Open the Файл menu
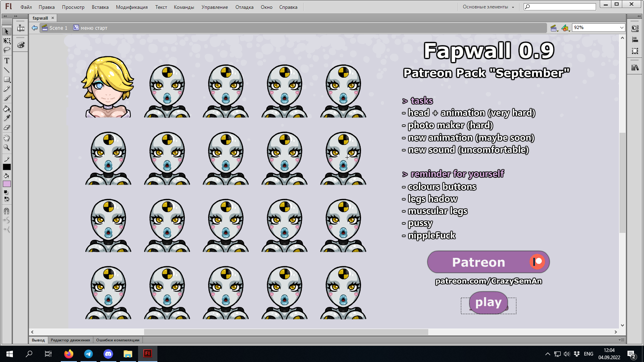Screen dimensions: 644x362 (x=26, y=7)
